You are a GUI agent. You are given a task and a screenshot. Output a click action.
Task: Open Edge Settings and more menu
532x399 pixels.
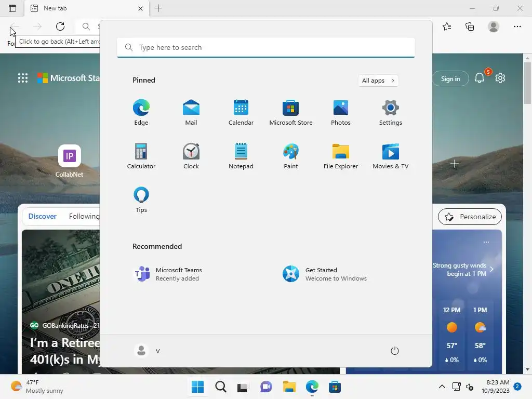517,26
